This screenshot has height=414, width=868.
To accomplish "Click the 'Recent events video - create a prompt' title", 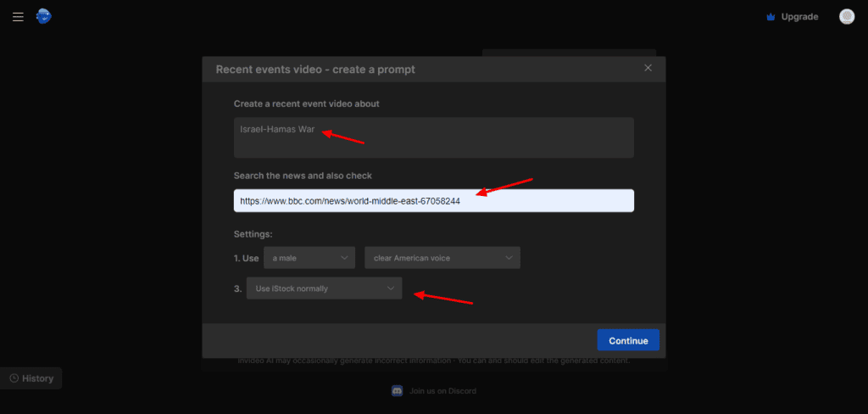I will click(x=315, y=70).
